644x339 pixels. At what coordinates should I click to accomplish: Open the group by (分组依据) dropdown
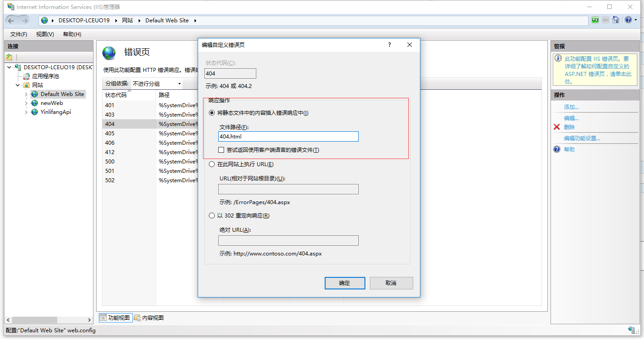click(157, 84)
